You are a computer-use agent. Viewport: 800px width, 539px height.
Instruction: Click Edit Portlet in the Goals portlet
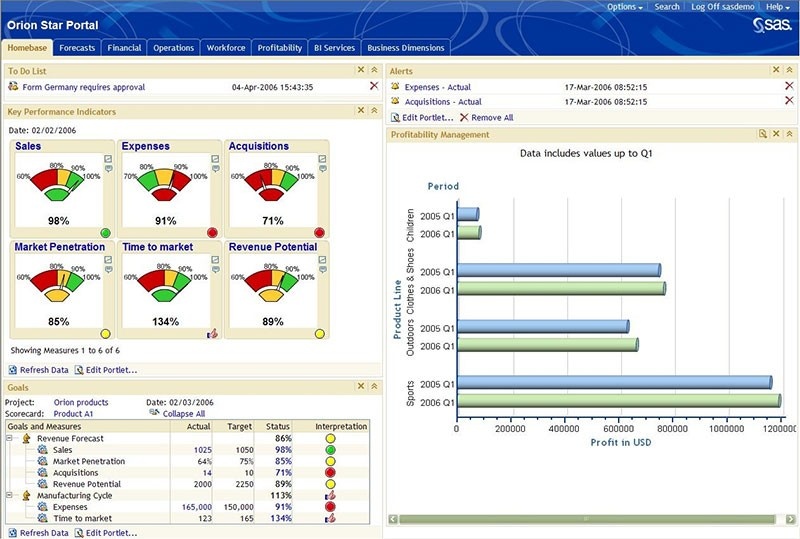coord(106,533)
